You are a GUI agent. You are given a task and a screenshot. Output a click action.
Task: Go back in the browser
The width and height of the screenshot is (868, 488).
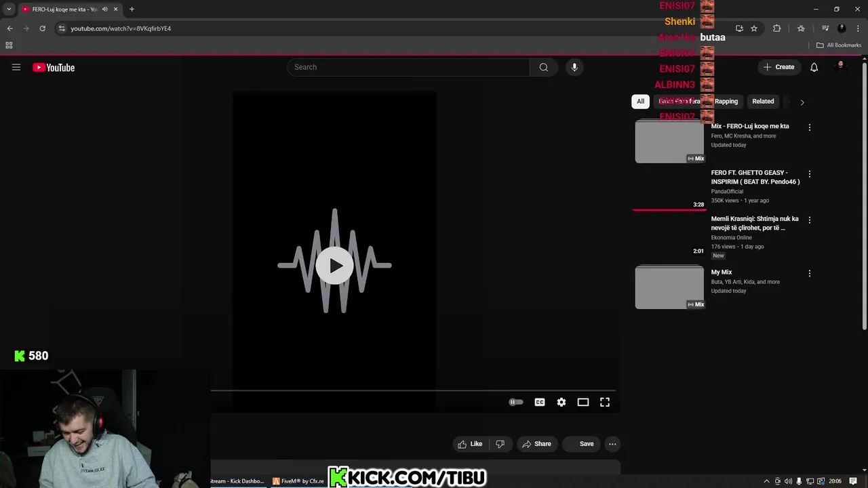click(x=9, y=28)
